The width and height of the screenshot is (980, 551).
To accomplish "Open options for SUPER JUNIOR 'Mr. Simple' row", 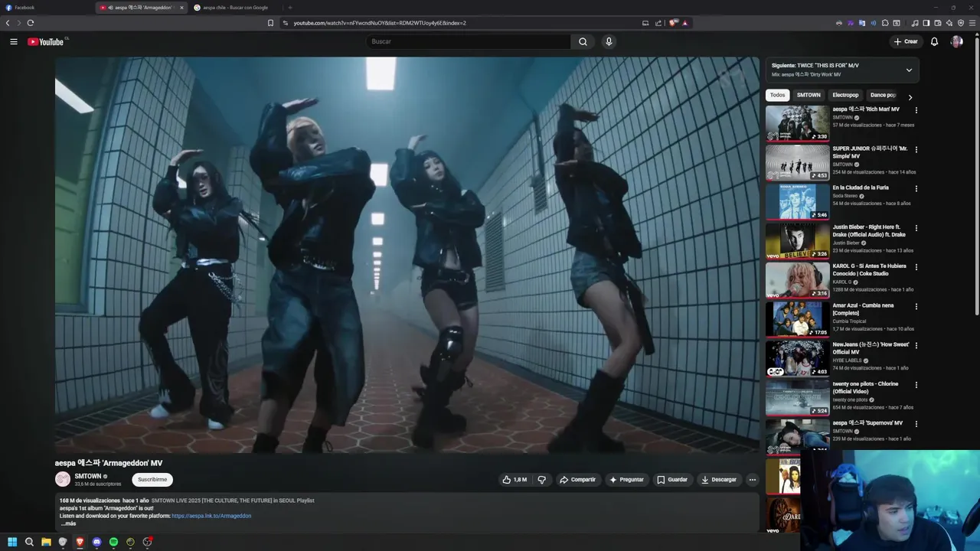I will (x=916, y=149).
